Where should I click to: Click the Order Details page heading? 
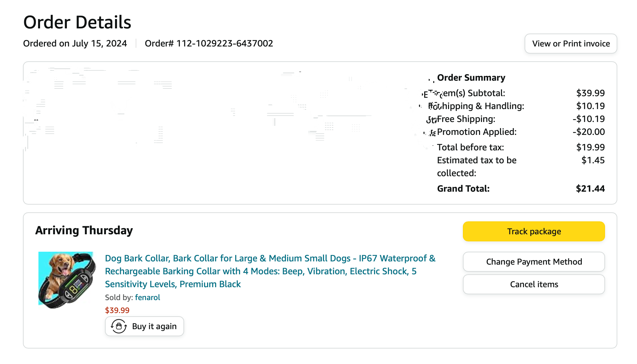click(x=77, y=22)
